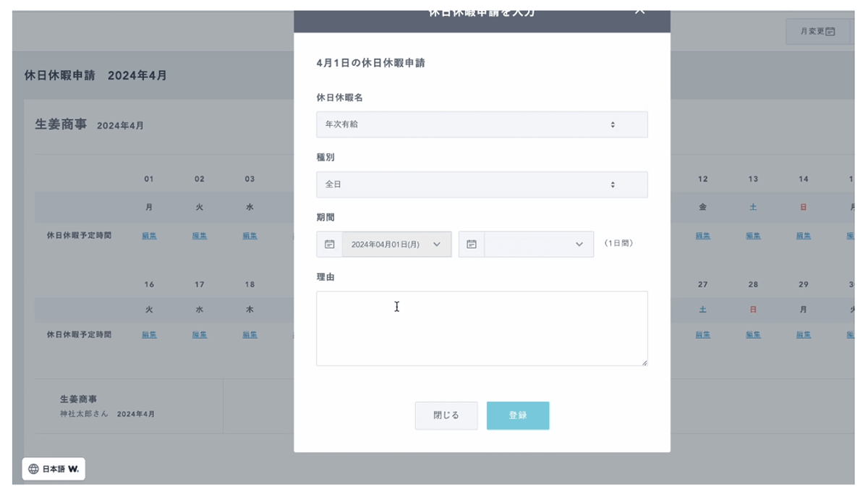This screenshot has height=492, width=868.
Task: Click the red 日 weekday label under day 14
Action: (804, 208)
